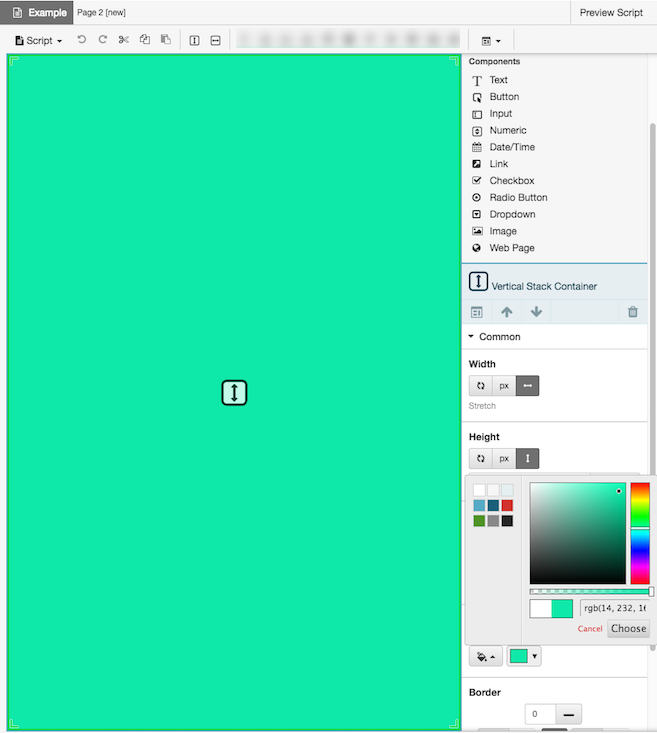Click the Border width input field
Image resolution: width=657 pixels, height=733 pixels.
[540, 714]
